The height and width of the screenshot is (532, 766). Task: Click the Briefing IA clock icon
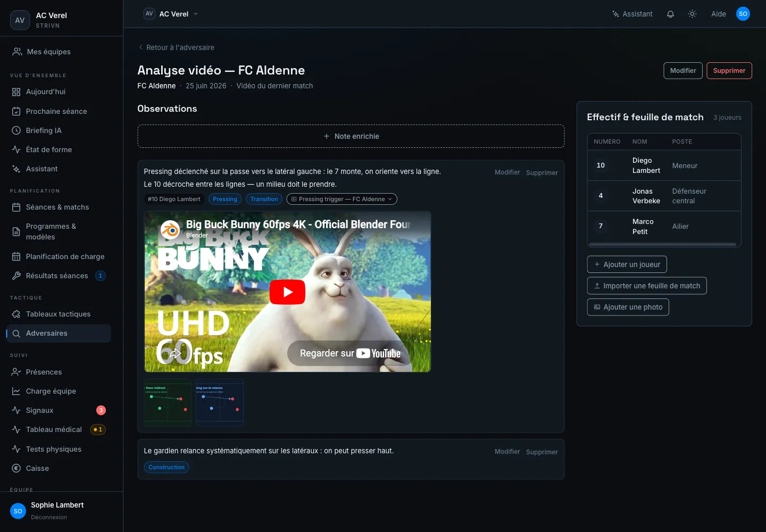click(16, 130)
